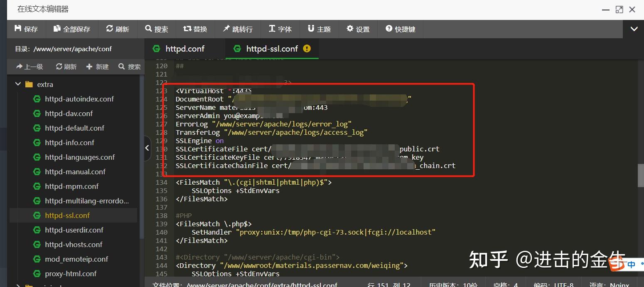Open the 主题 (Theme) selector
Viewport: 644px width, 287px height.
319,29
